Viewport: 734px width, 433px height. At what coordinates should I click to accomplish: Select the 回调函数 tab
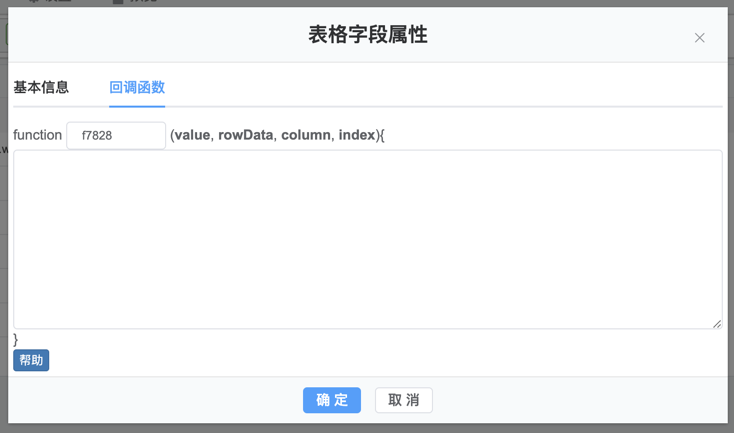pyautogui.click(x=137, y=88)
